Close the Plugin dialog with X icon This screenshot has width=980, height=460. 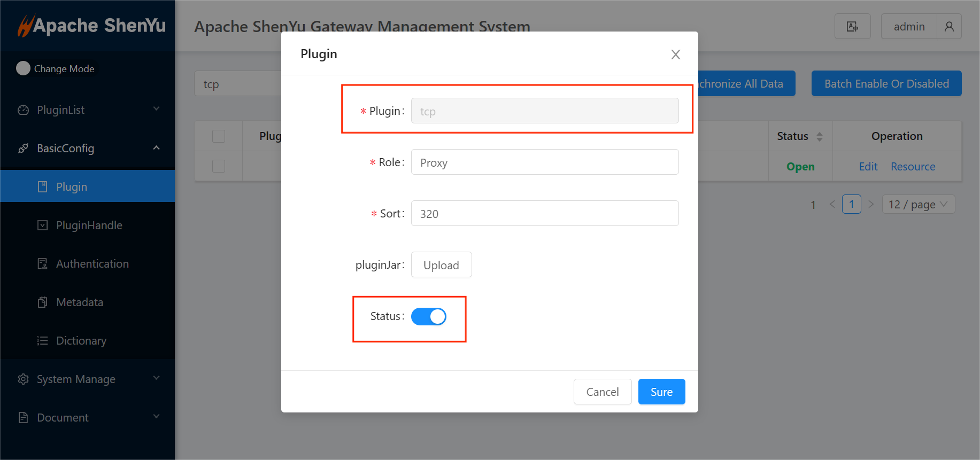click(675, 54)
